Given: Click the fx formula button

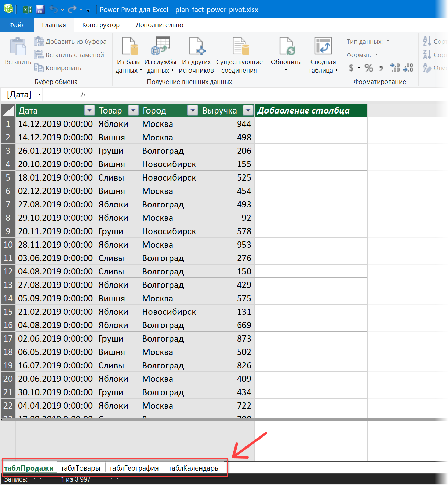Looking at the screenshot, I should pyautogui.click(x=83, y=94).
